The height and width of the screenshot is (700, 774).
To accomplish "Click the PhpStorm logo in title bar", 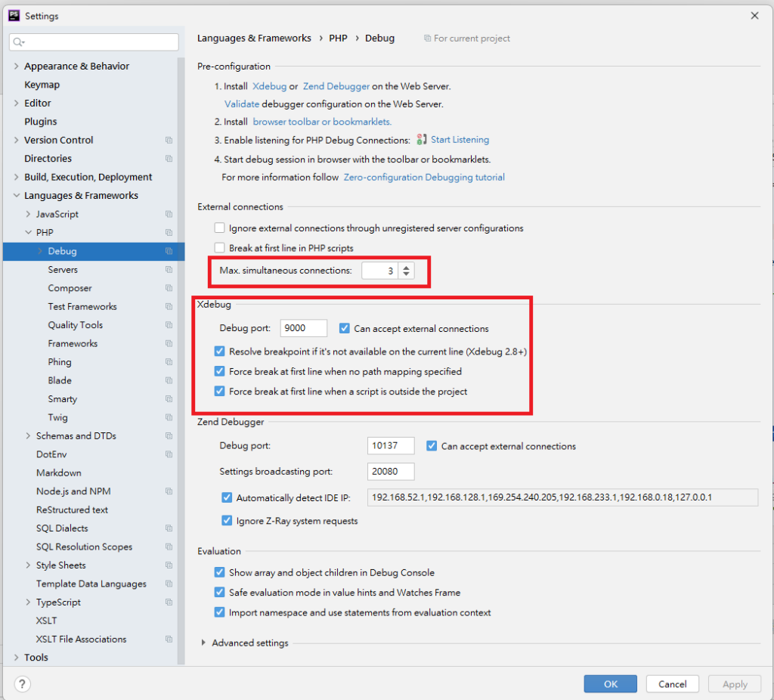I will point(14,15).
